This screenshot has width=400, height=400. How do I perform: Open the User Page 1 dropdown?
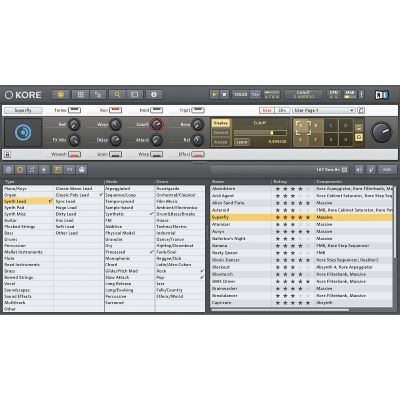click(x=324, y=110)
